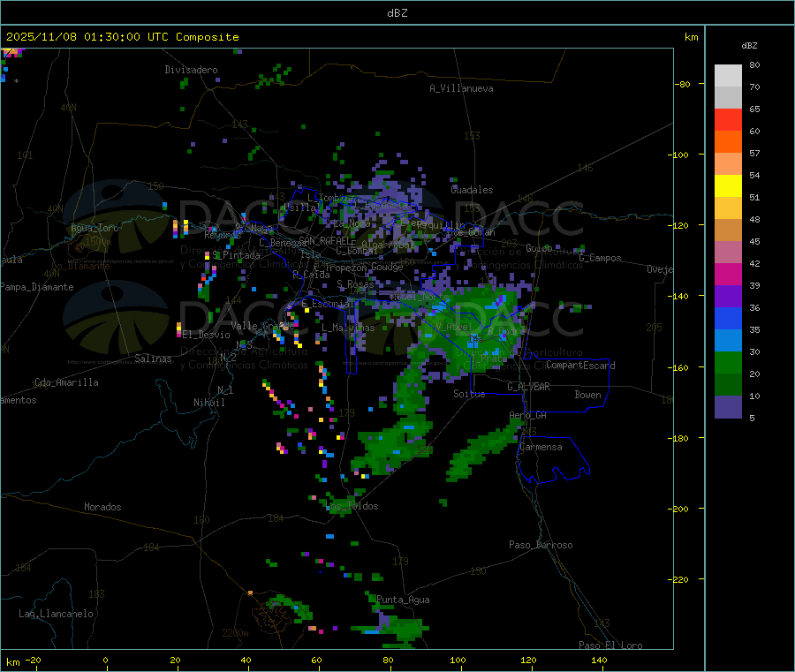Click the Punta_Agua place label

click(x=403, y=600)
